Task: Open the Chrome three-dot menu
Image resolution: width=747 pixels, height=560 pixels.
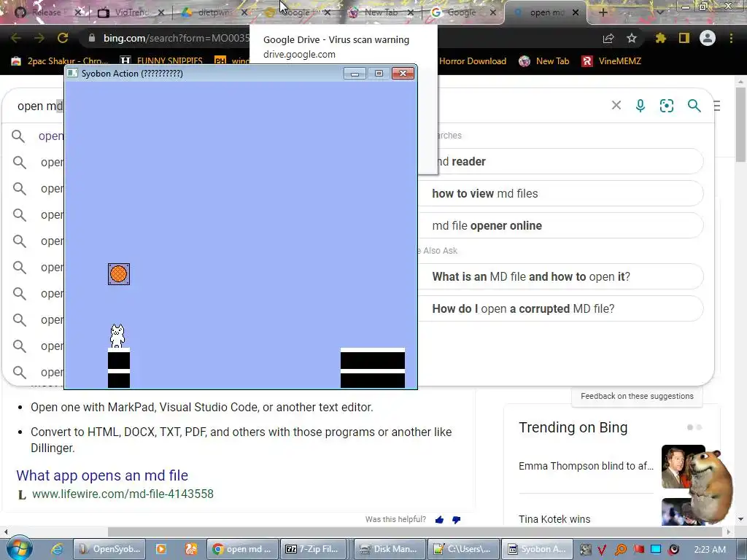Action: [731, 38]
